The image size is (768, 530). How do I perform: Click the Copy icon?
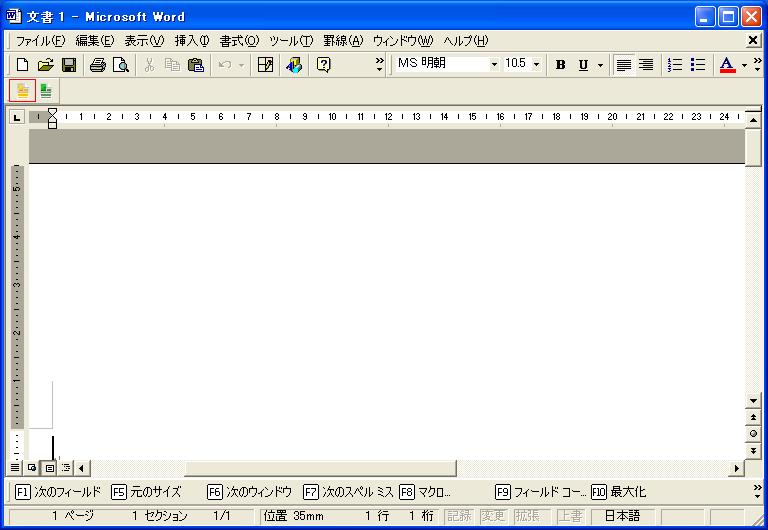pos(172,65)
